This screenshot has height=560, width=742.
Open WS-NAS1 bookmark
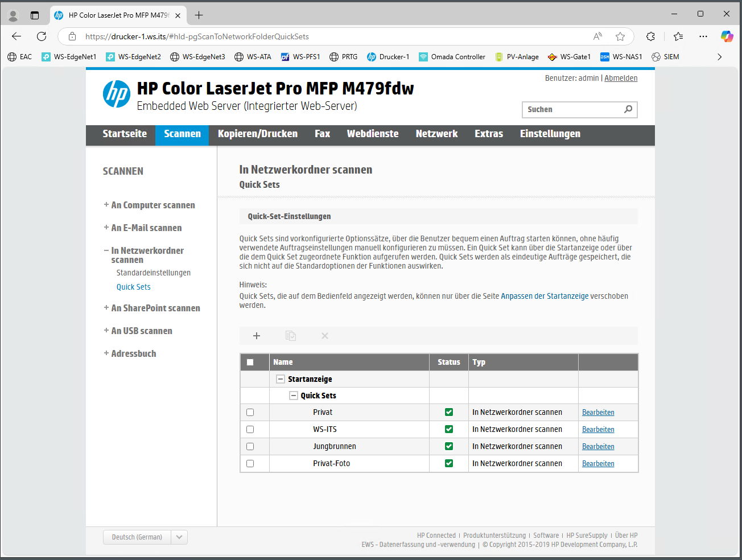pyautogui.click(x=621, y=57)
